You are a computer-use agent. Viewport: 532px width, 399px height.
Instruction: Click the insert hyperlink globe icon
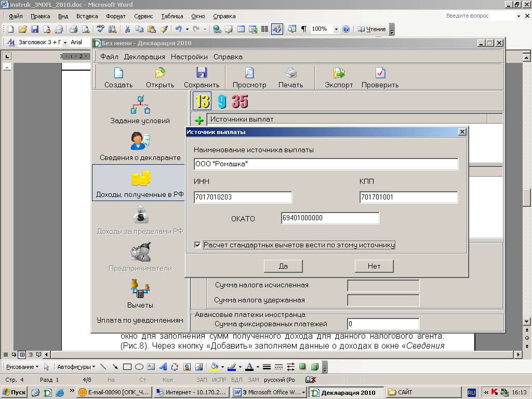pos(217,29)
